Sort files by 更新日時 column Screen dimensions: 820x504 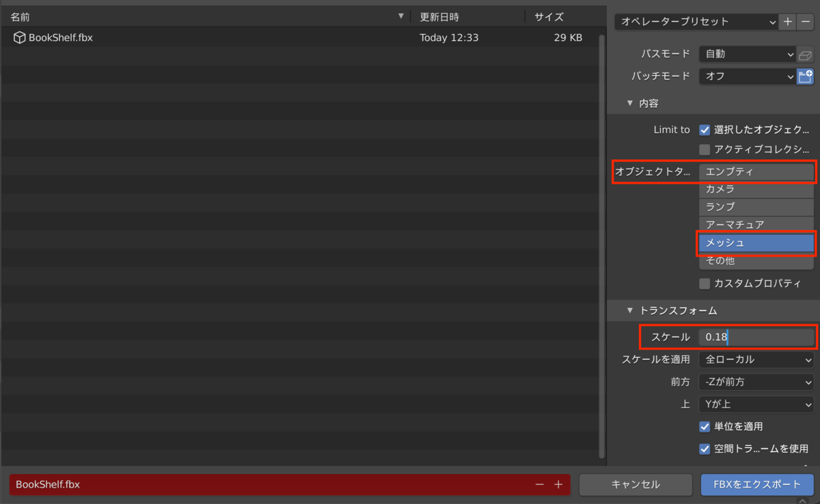tap(468, 16)
